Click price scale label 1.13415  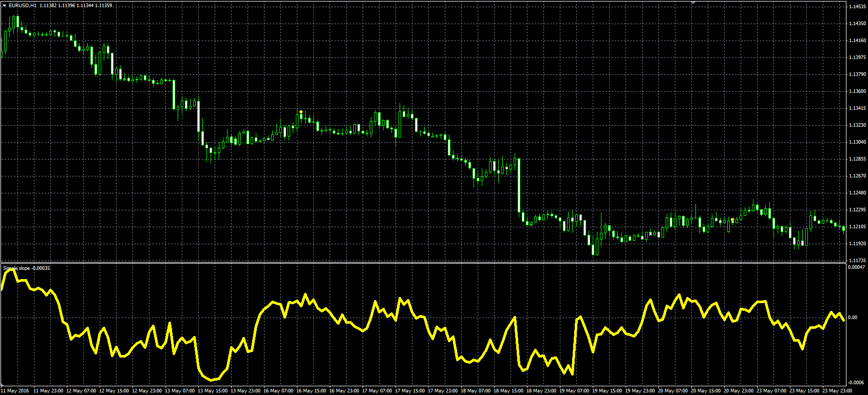pos(858,108)
